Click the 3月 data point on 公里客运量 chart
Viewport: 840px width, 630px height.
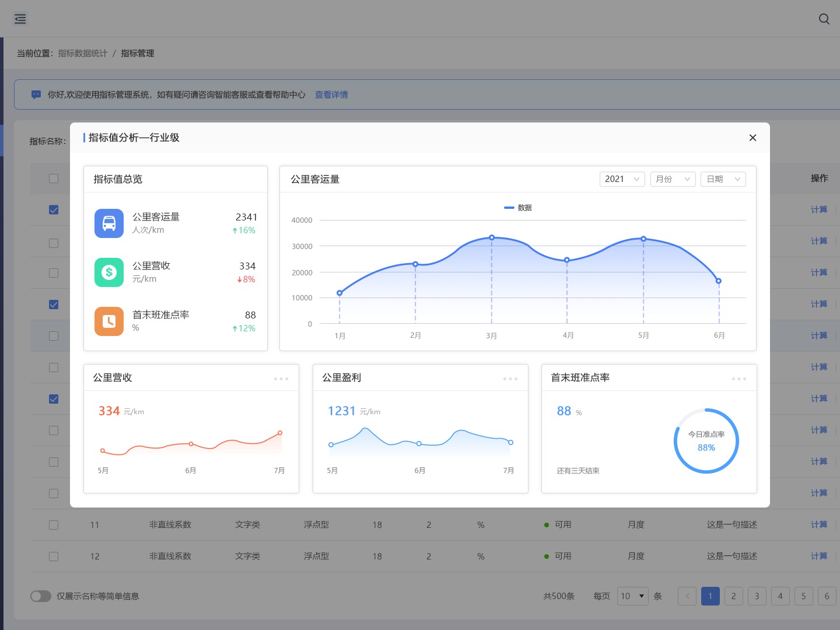(x=492, y=237)
